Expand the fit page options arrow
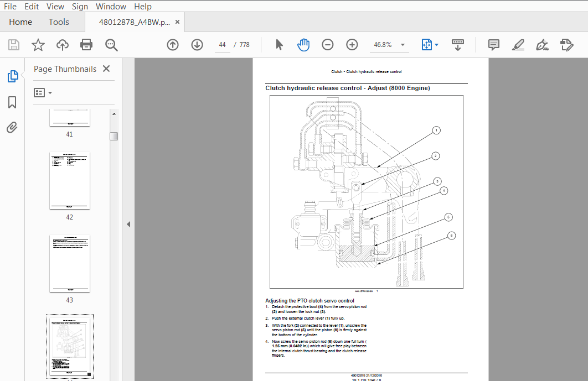This screenshot has width=588, height=381. [x=436, y=45]
